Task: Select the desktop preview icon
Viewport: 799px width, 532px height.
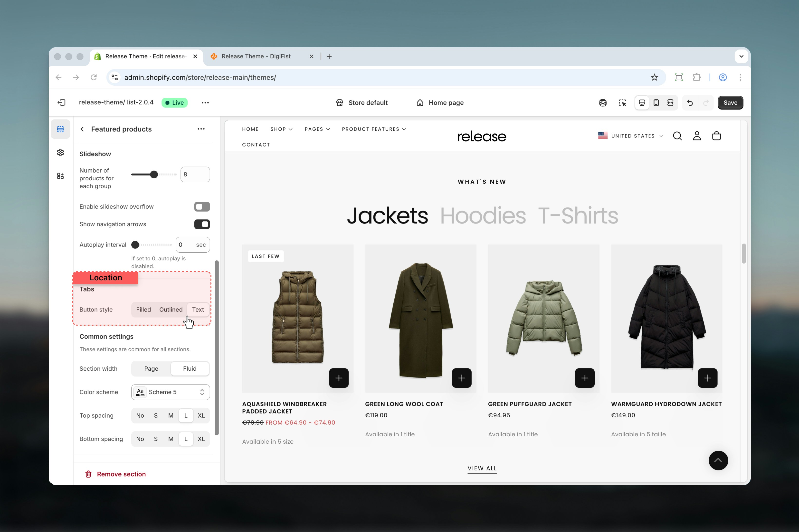Action: 641,102
